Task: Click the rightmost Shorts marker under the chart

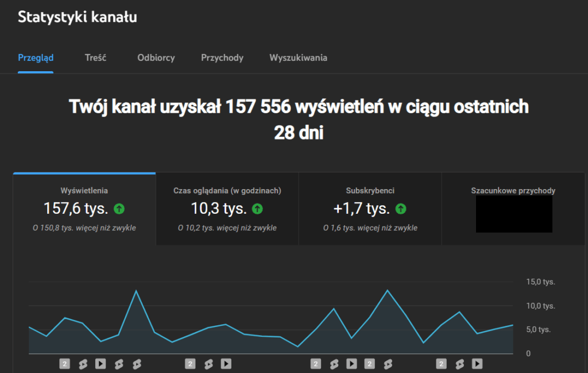Action: [459, 363]
